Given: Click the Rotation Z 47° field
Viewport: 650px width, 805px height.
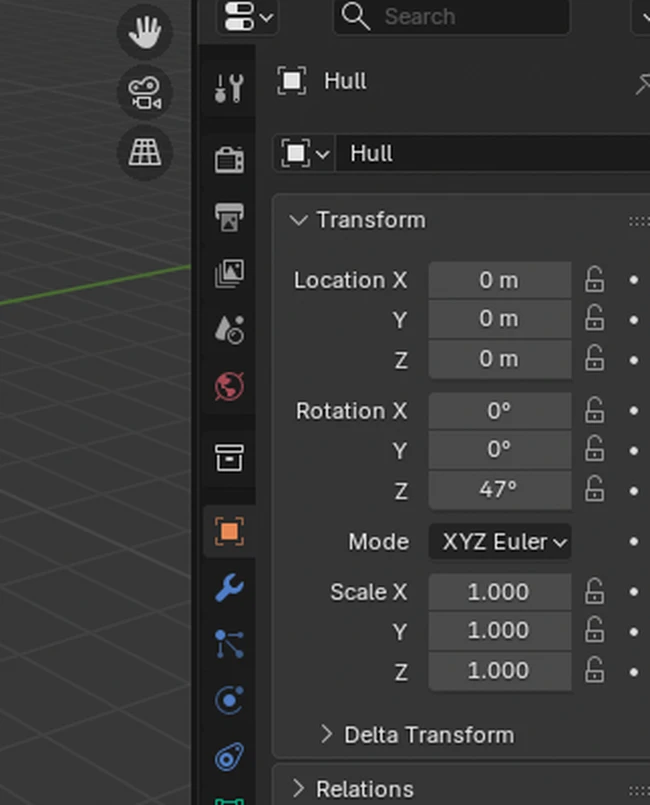Looking at the screenshot, I should coord(500,490).
